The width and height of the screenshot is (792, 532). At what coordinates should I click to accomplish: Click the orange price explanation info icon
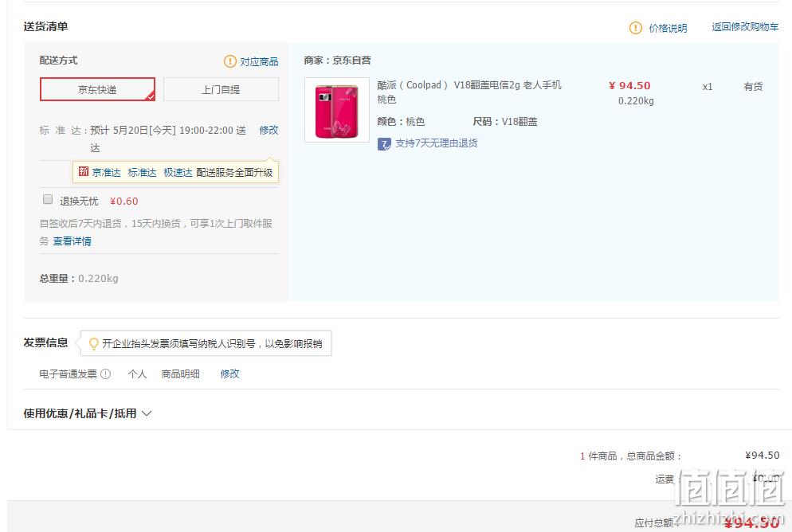pyautogui.click(x=635, y=28)
